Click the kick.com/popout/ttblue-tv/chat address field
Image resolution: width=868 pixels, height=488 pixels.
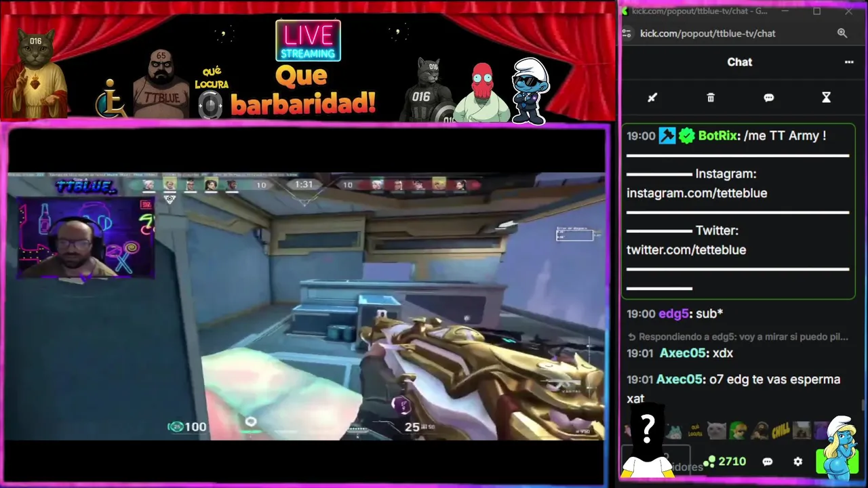(708, 33)
